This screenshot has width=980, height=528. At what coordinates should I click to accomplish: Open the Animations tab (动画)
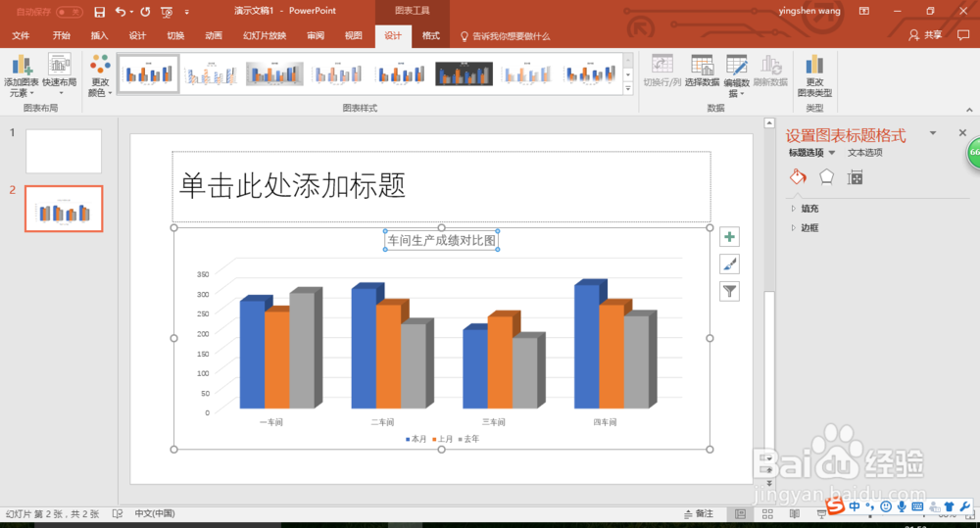pyautogui.click(x=214, y=35)
